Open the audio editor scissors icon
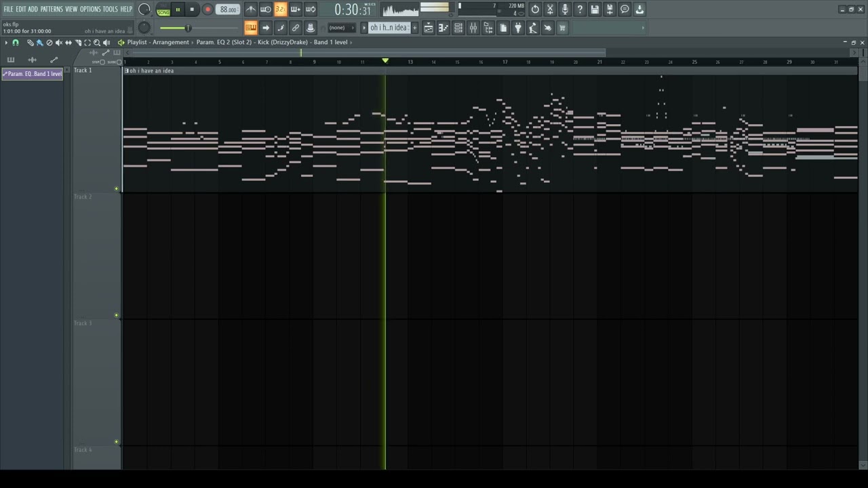Screen dimensions: 868x488 pos(550,9)
